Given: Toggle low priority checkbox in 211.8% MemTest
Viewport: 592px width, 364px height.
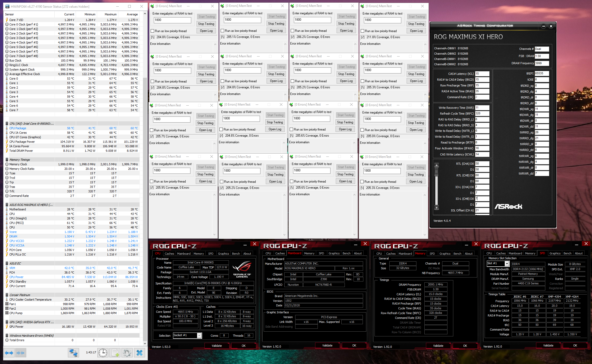Looking at the screenshot, I should point(363,31).
